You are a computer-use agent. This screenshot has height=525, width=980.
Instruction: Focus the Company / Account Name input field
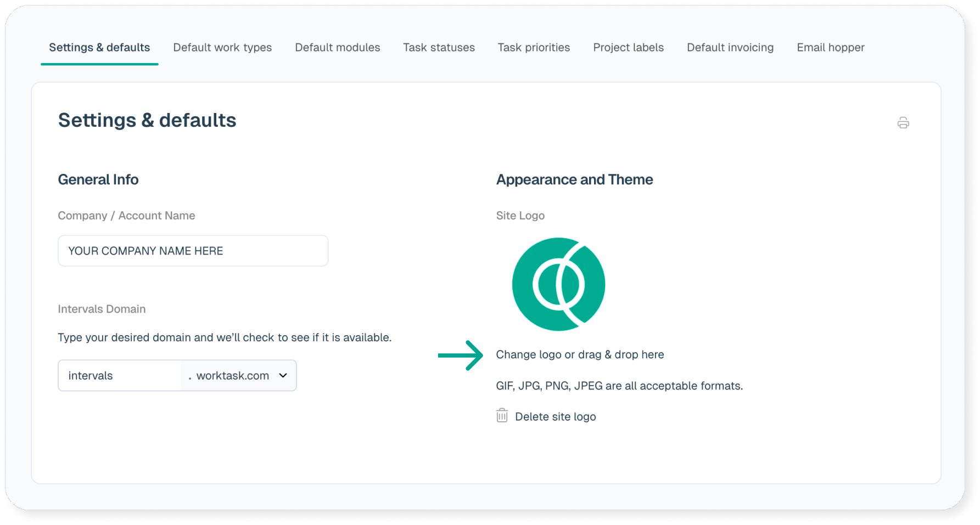pos(193,251)
